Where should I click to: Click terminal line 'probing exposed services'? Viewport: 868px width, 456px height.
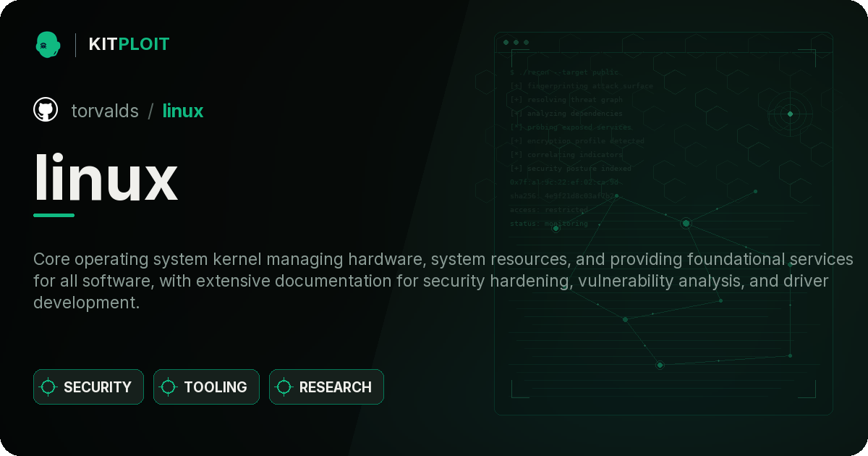tap(571, 127)
